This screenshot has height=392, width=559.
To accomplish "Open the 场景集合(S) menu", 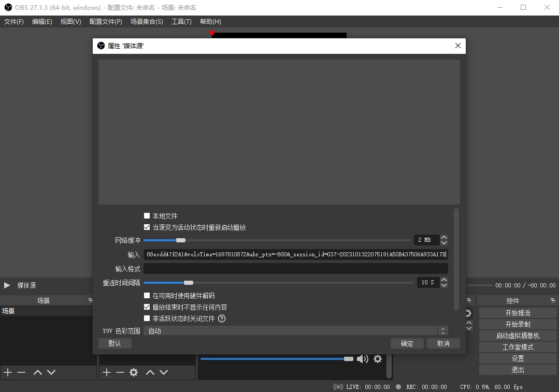I will tap(147, 22).
